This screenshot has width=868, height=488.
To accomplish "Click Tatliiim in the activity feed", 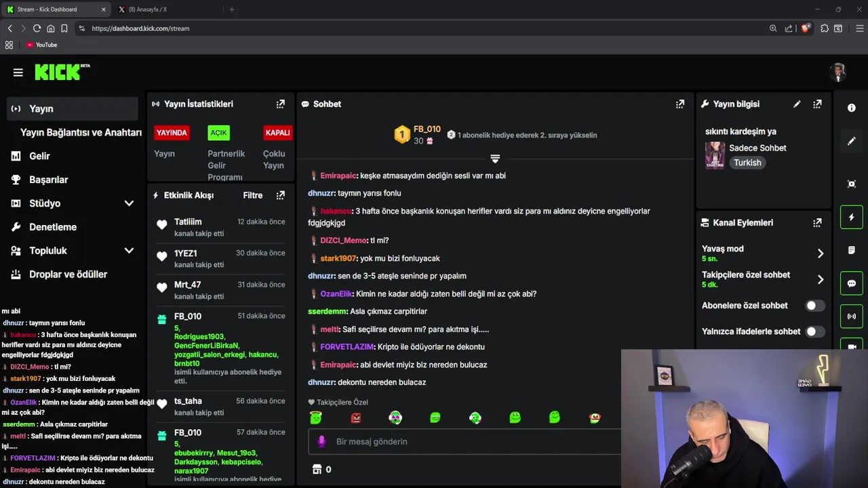I will click(188, 222).
